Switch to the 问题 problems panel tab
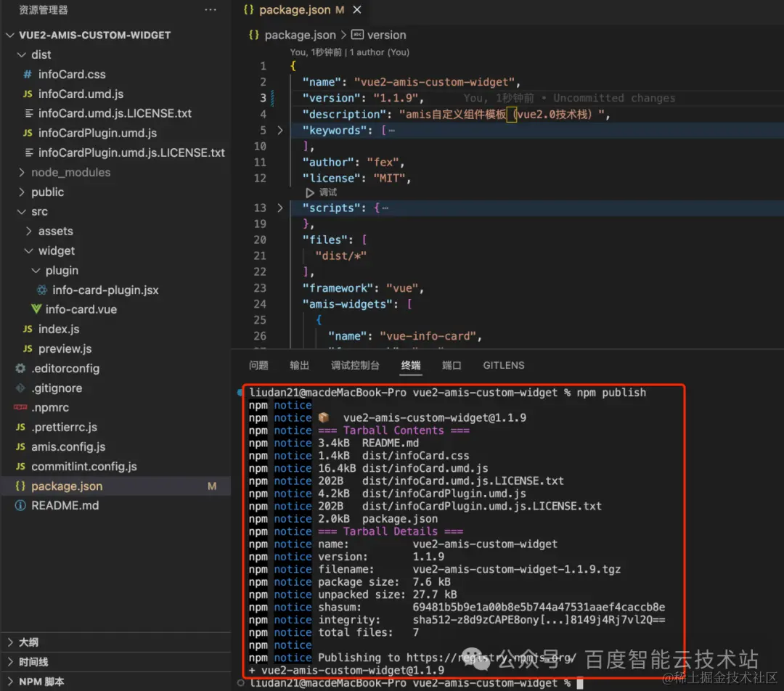The height and width of the screenshot is (691, 784). coord(258,366)
